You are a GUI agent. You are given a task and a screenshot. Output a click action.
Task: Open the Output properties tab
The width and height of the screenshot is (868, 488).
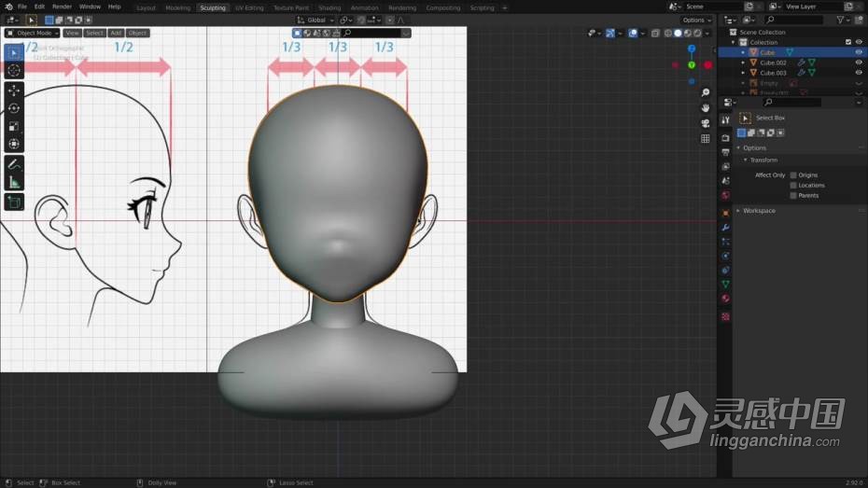point(725,152)
